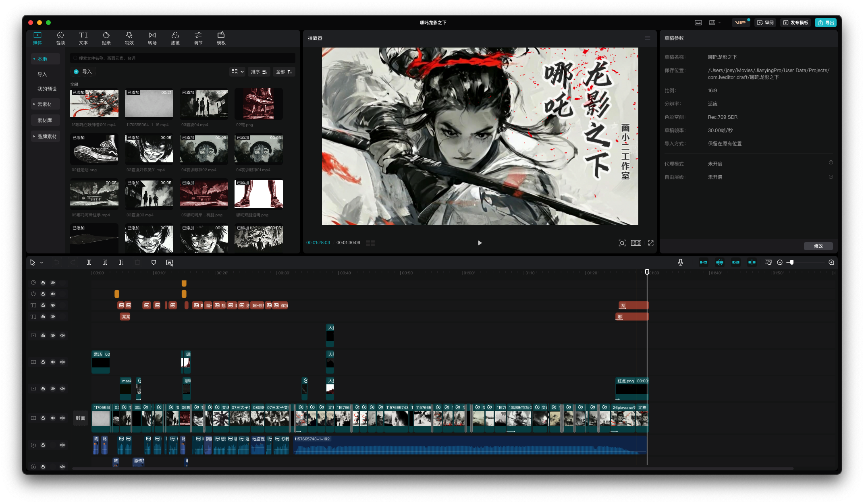Add a marker with the shield icon

154,262
